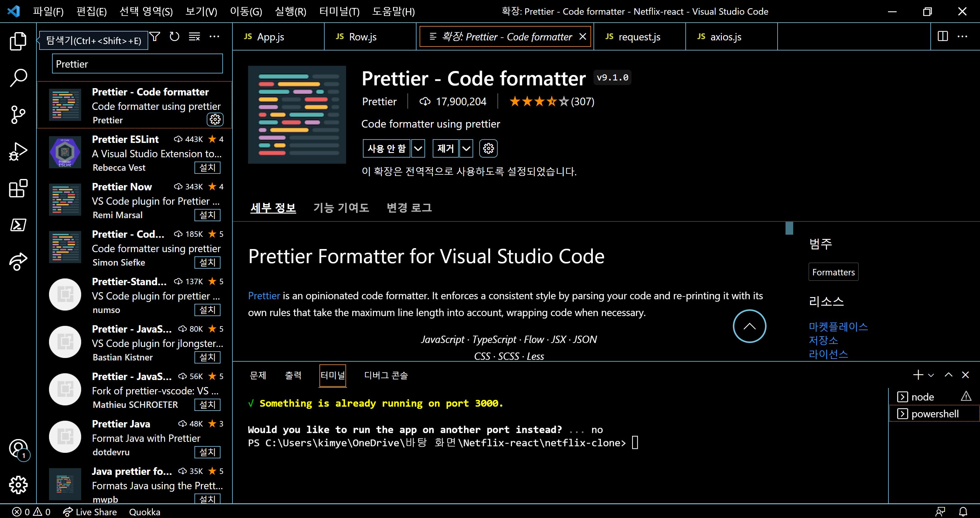This screenshot has height=518, width=980.
Task: Open the 기능 기여도 tab
Action: click(341, 207)
